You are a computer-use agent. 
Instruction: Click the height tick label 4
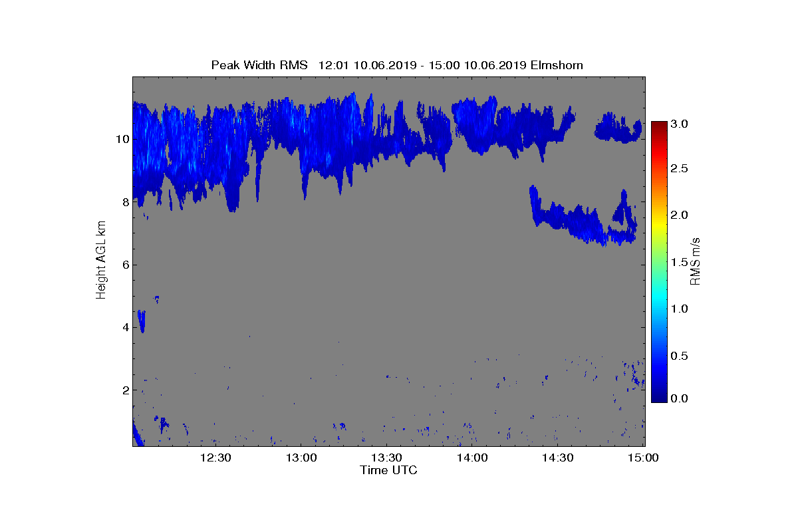(124, 327)
